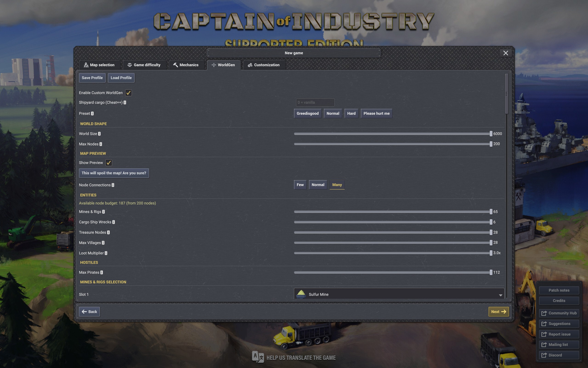
Task: Click the Save Profile button
Action: pos(92,78)
